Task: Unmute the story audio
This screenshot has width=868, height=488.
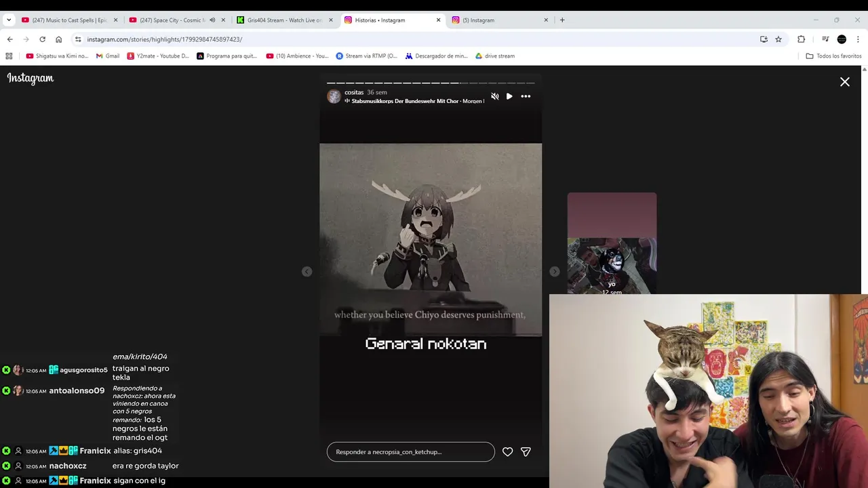Action: (x=495, y=96)
